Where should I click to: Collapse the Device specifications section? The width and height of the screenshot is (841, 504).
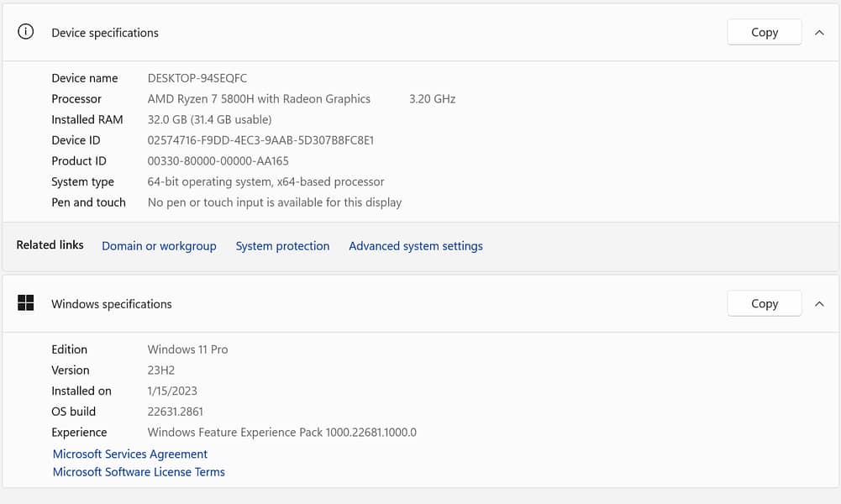click(819, 33)
